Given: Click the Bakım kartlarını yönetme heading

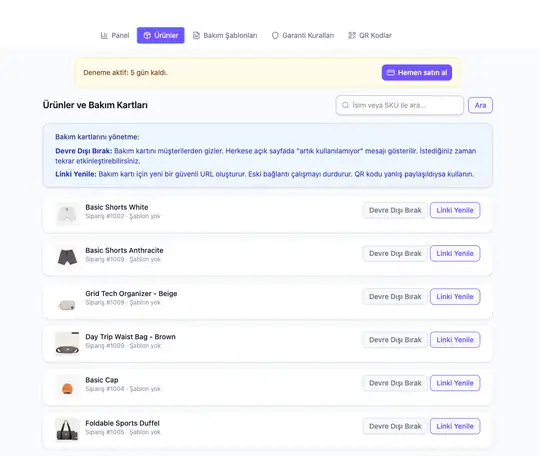Looking at the screenshot, I should (x=97, y=137).
